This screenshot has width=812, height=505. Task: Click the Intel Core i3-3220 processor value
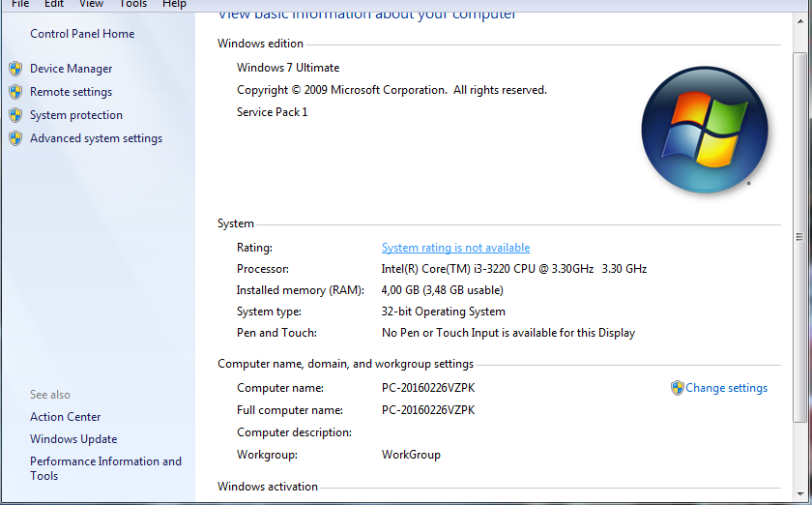pyautogui.click(x=513, y=269)
